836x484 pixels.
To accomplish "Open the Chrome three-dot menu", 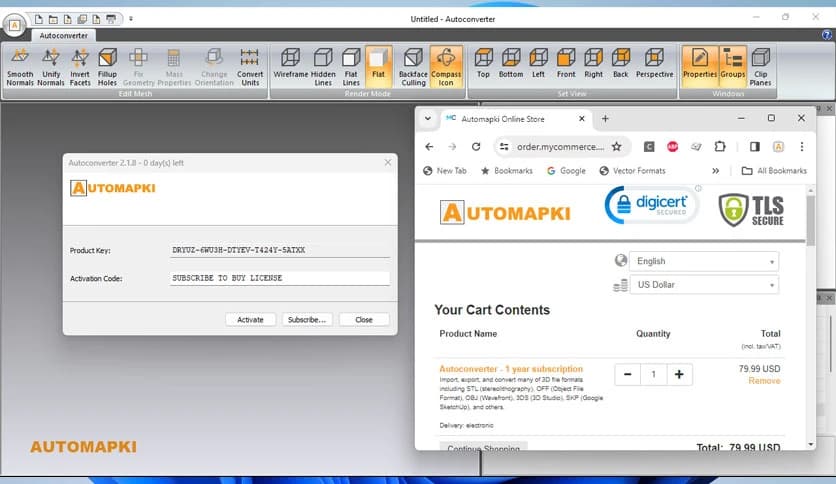I will click(x=802, y=147).
